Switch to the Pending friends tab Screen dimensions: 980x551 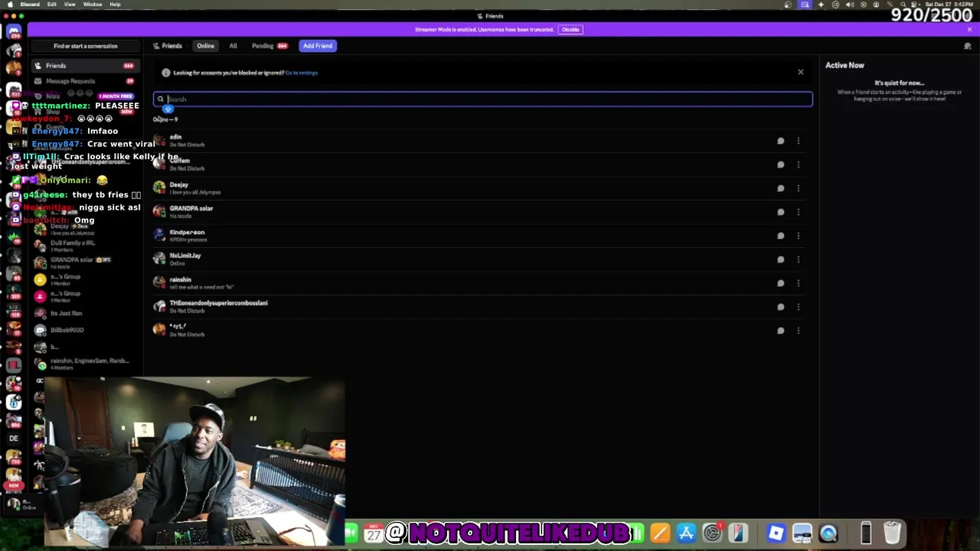(x=269, y=46)
